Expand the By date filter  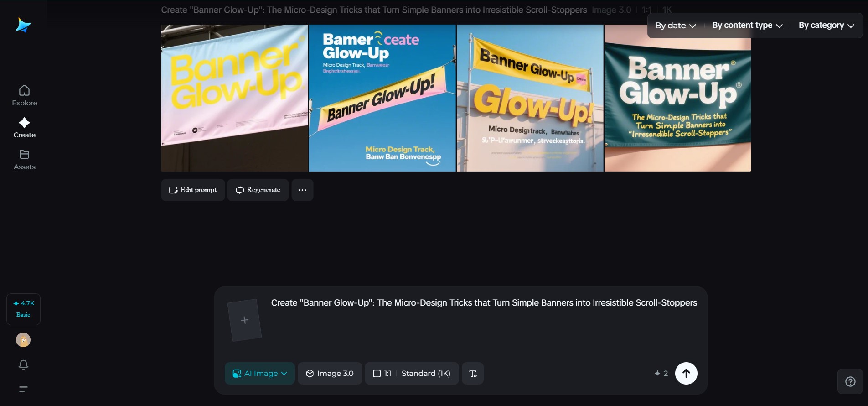(675, 26)
